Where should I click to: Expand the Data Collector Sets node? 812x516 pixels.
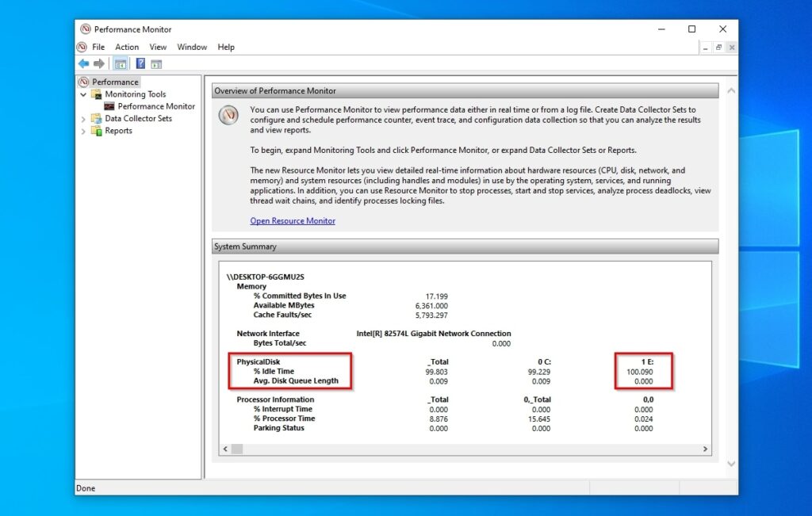tap(82, 119)
